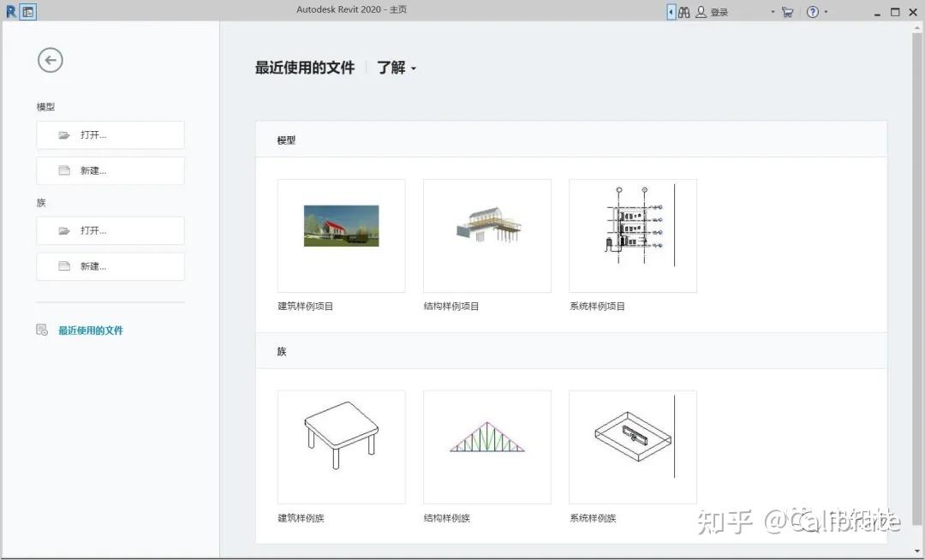This screenshot has height=560, width=925.
Task: Click the back arrow circle button
Action: (x=51, y=60)
